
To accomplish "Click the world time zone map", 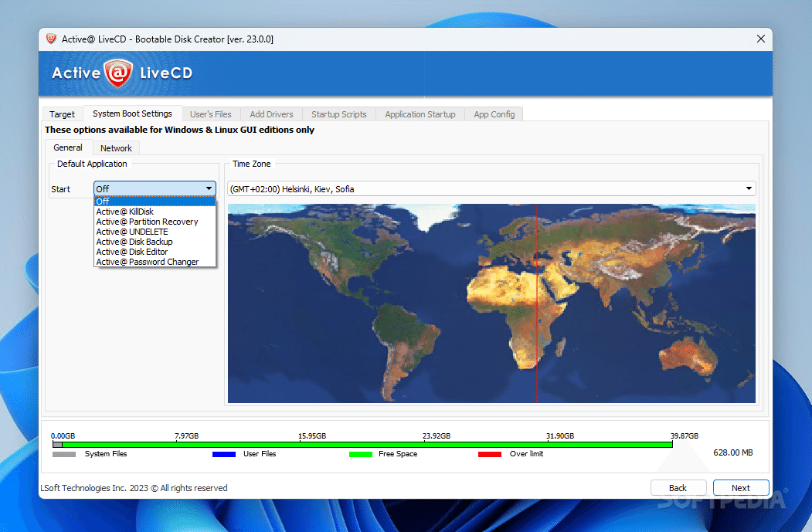I will [491, 303].
